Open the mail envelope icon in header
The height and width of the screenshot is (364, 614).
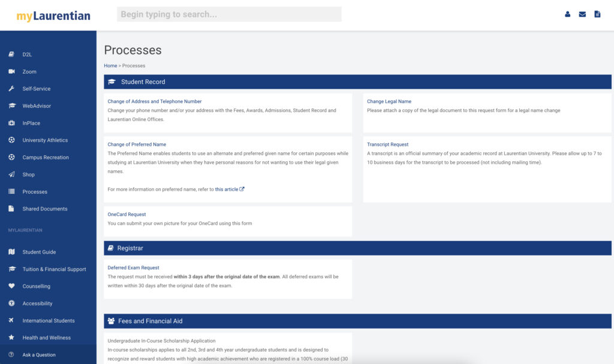582,14
